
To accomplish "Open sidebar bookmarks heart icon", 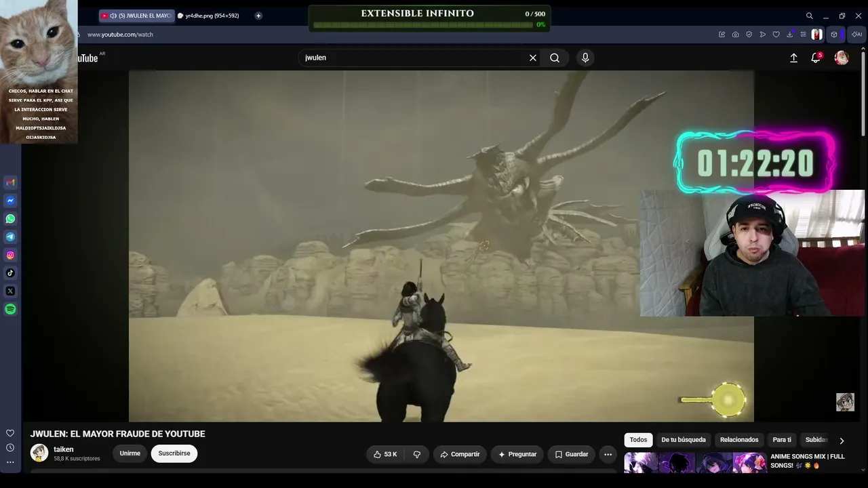I will [x=10, y=433].
